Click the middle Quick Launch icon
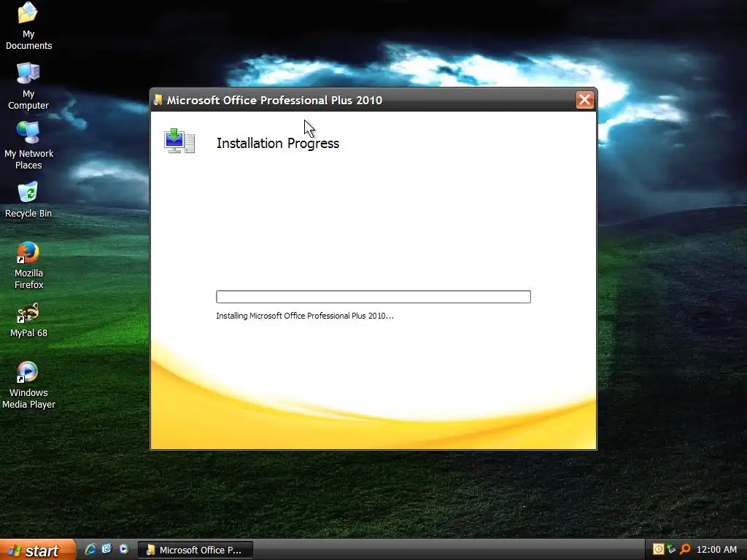Screen dimensions: 747x560 (x=107, y=550)
